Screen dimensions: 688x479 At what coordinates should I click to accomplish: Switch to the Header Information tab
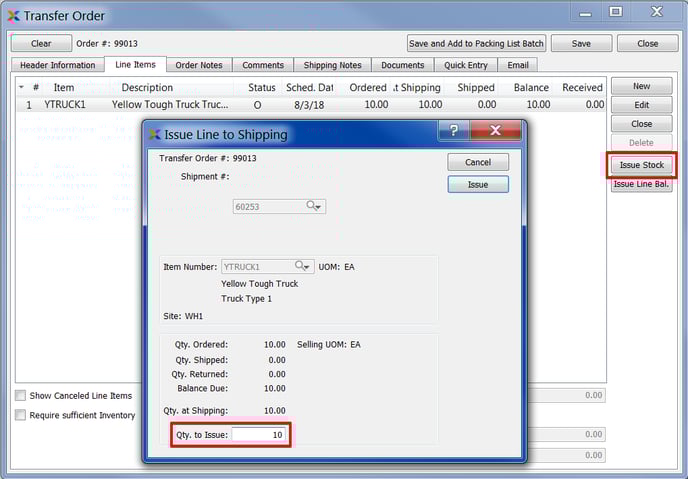point(57,65)
